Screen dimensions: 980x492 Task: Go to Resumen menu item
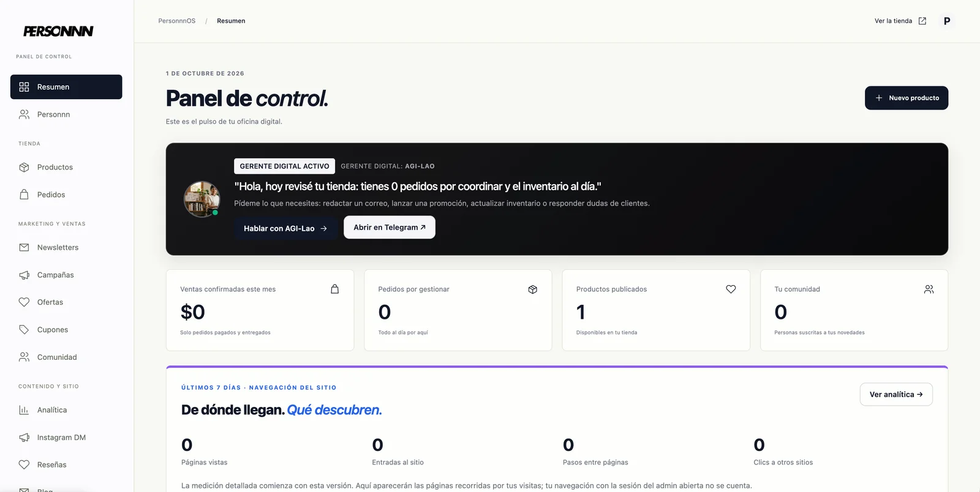pos(66,87)
